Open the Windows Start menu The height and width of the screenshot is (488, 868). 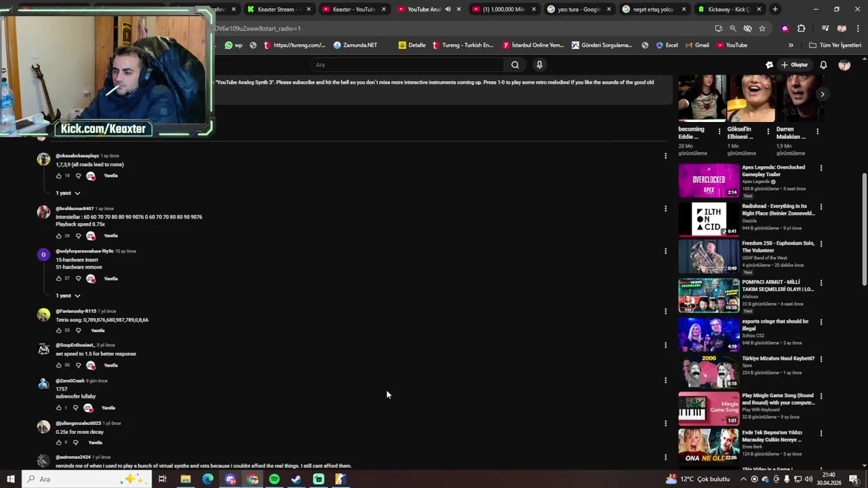10,479
